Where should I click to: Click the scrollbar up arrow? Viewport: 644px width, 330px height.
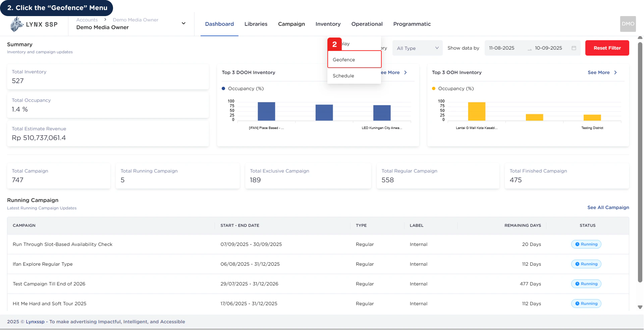640,38
